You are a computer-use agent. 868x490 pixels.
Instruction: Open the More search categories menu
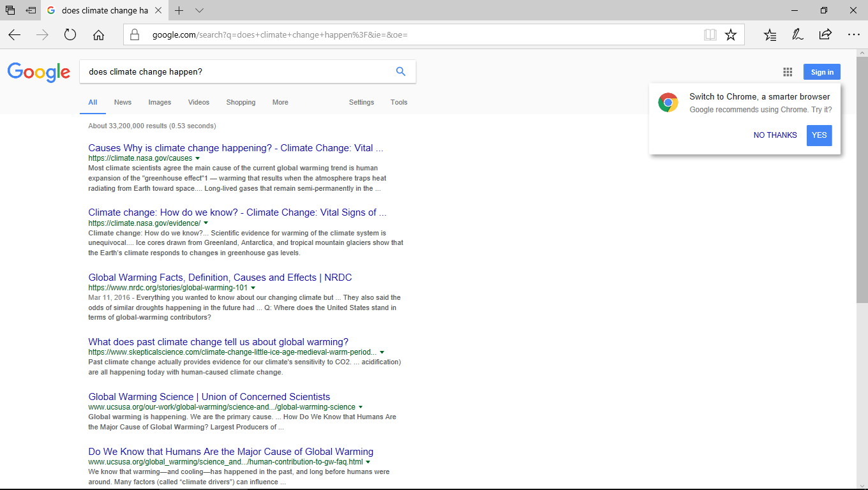(280, 102)
